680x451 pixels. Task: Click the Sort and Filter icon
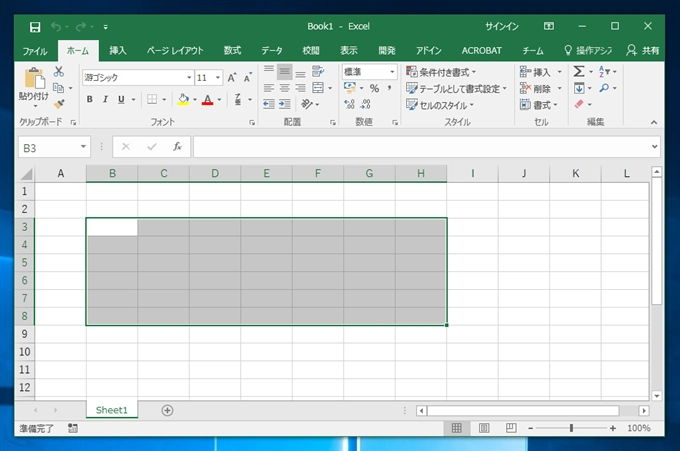(x=604, y=71)
